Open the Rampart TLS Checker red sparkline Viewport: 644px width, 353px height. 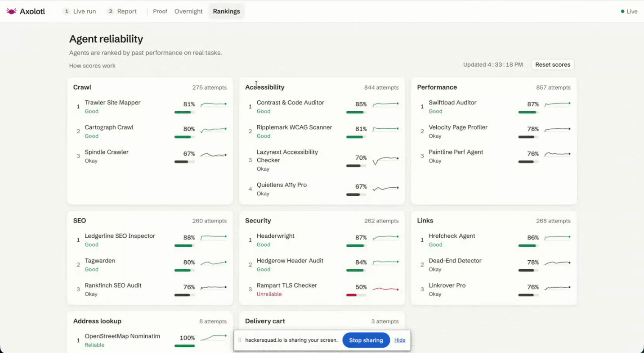tap(385, 289)
